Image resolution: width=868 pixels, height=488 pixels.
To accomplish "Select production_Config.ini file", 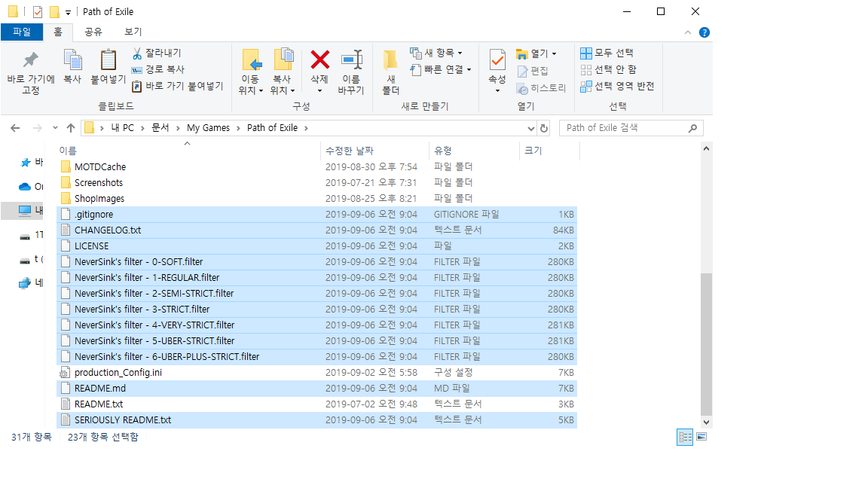I will click(x=316, y=372).
